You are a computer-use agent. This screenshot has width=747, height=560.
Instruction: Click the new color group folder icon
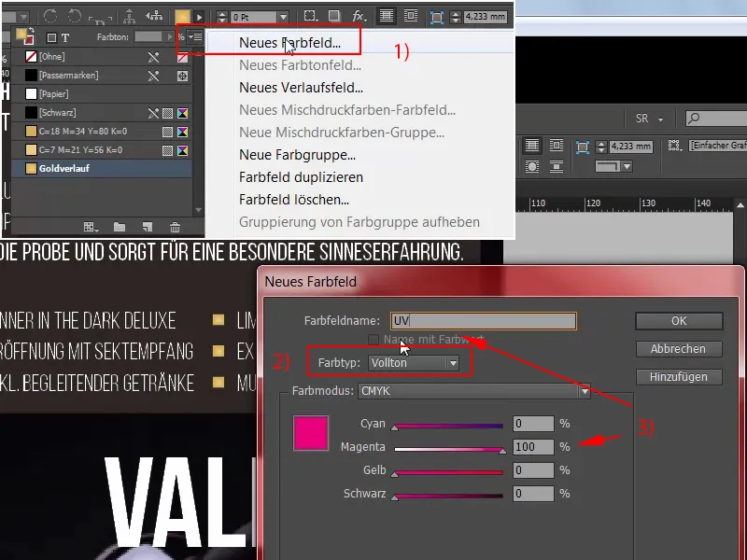click(x=120, y=227)
